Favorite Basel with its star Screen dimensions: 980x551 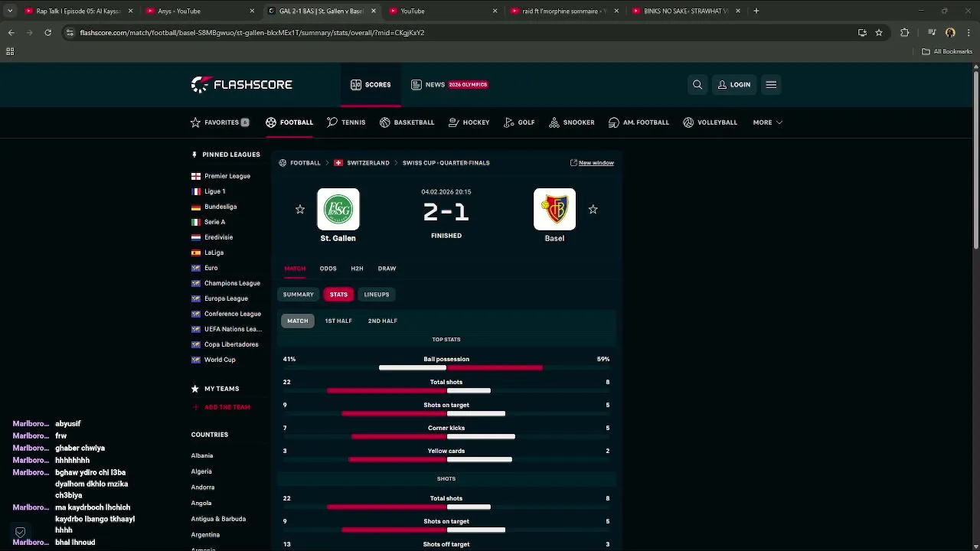coord(593,209)
